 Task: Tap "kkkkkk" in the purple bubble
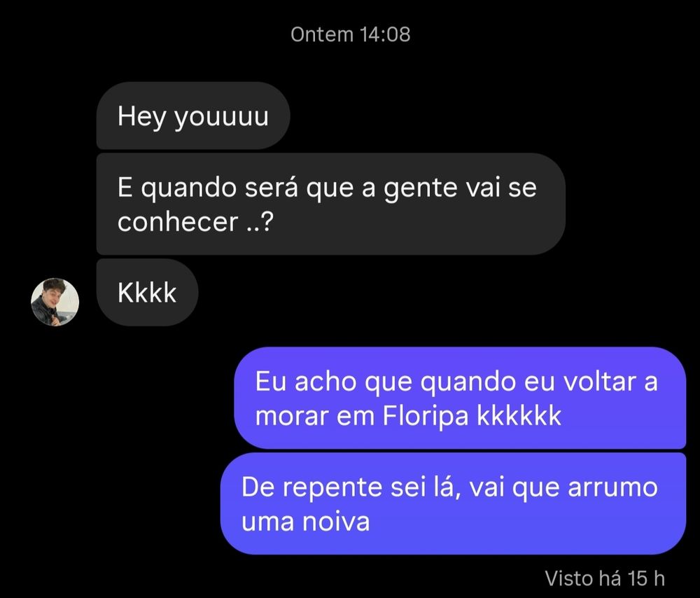[519, 416]
